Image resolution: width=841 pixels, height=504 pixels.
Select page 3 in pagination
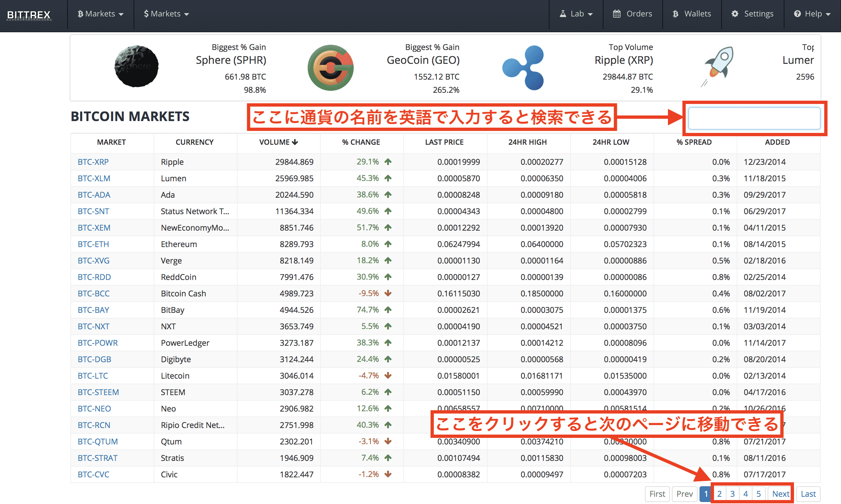732,494
